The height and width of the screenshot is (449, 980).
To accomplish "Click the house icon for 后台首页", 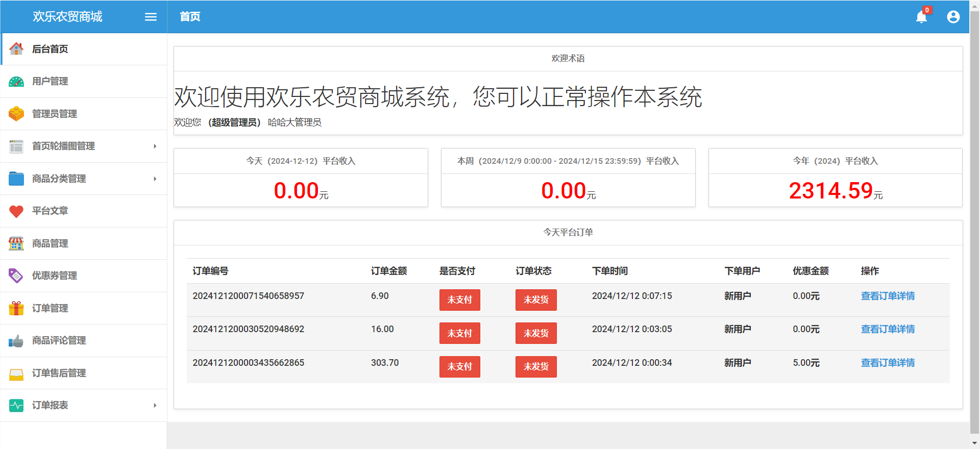I will 16,49.
